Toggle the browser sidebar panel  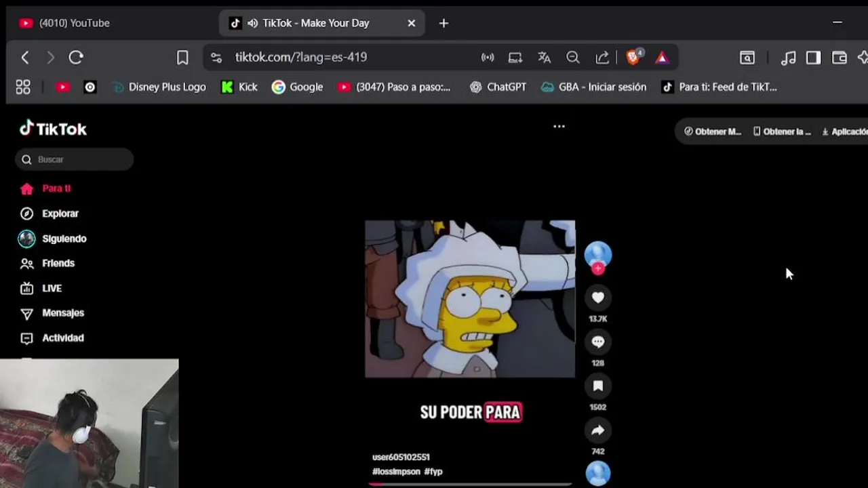tap(814, 58)
